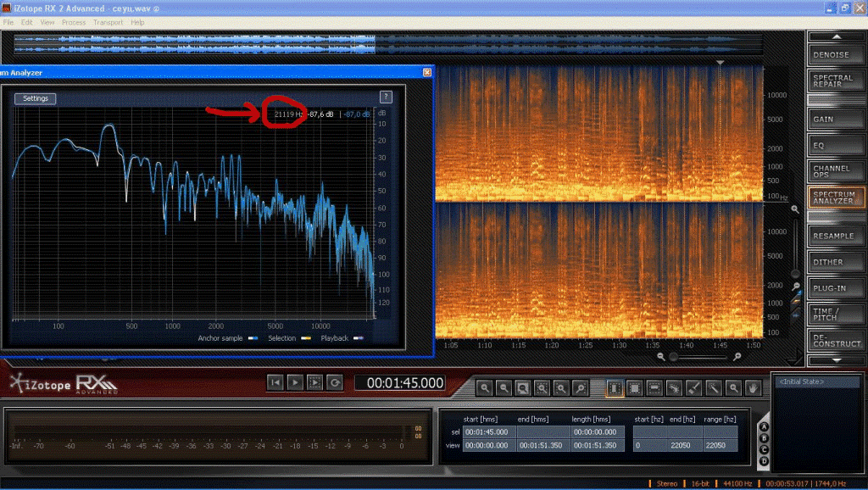
Task: Toggle the Spectrum Analyzer module button
Action: click(x=836, y=198)
